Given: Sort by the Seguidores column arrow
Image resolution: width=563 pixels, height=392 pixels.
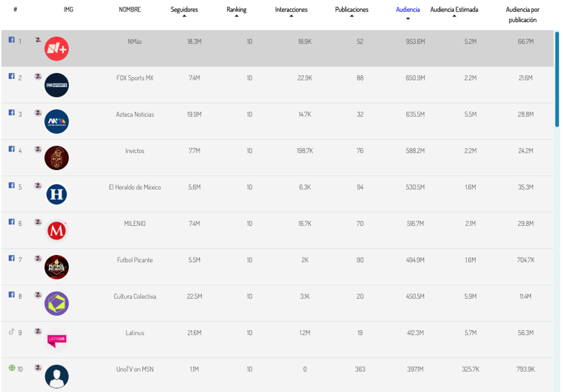Looking at the screenshot, I should 184,16.
